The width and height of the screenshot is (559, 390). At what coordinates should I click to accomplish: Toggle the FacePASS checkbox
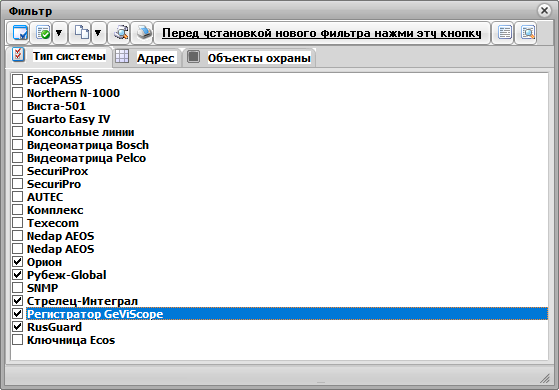coord(17,79)
